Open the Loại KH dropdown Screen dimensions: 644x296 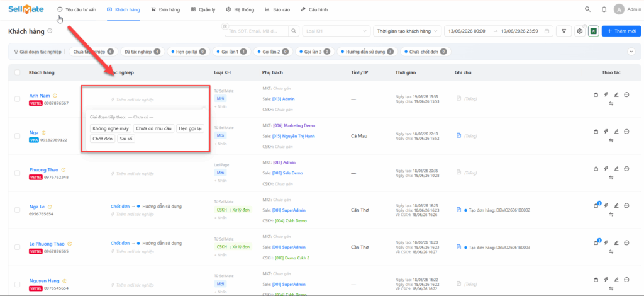(x=336, y=31)
